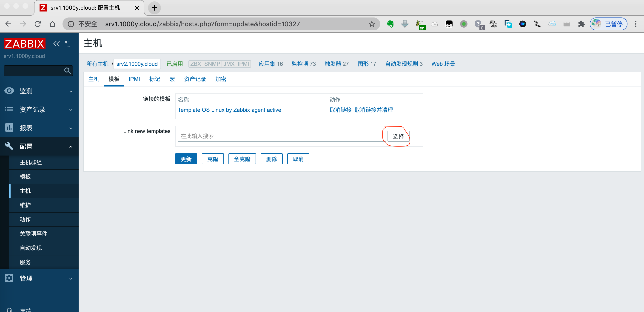Click the grayed ZBX availability indicator
This screenshot has width=644, height=312.
coord(196,64)
